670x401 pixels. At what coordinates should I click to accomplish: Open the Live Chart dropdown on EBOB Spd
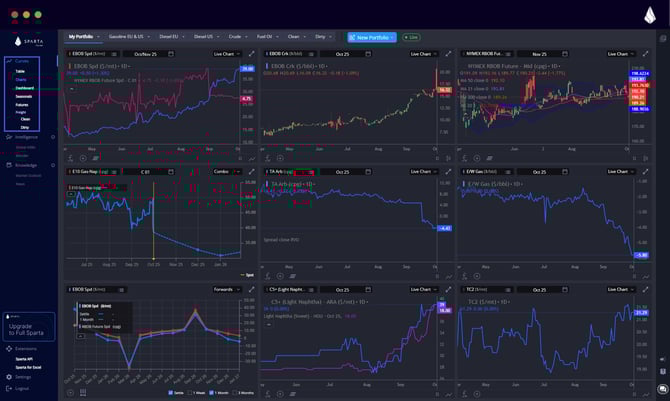coord(226,54)
